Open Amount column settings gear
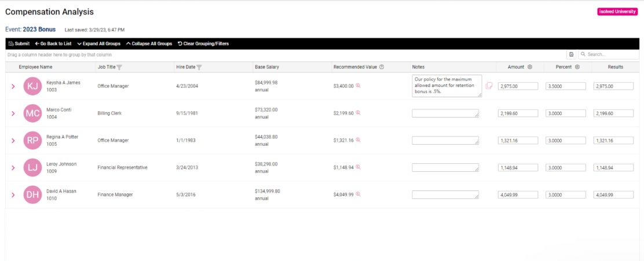 pos(530,67)
